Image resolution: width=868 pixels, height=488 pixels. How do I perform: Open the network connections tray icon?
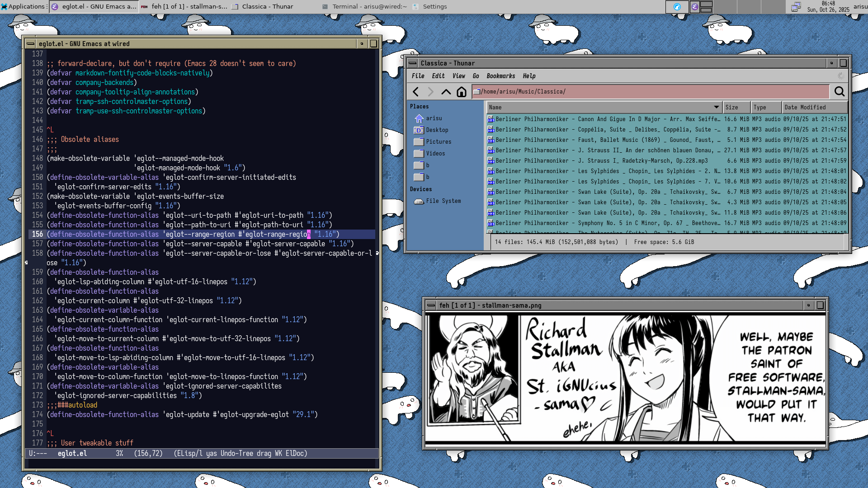796,7
